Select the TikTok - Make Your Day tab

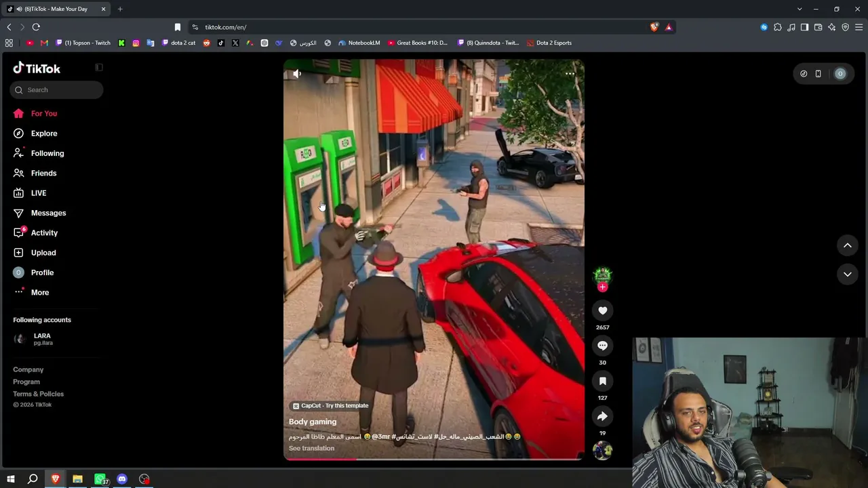pyautogui.click(x=56, y=9)
